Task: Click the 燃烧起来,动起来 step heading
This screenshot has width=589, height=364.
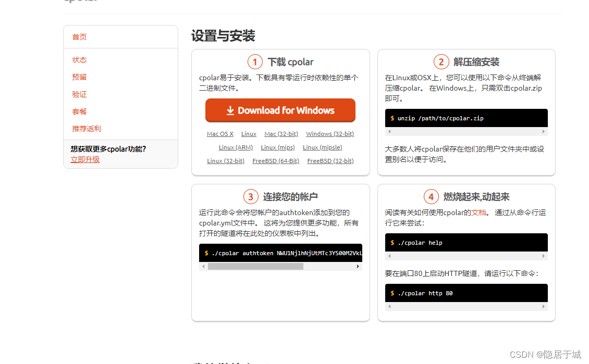Action: tap(476, 197)
